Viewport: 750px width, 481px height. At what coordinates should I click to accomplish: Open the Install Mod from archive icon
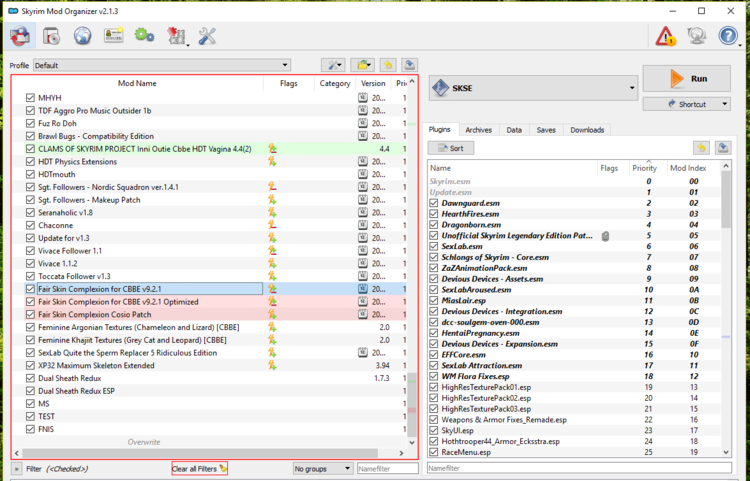(x=51, y=36)
